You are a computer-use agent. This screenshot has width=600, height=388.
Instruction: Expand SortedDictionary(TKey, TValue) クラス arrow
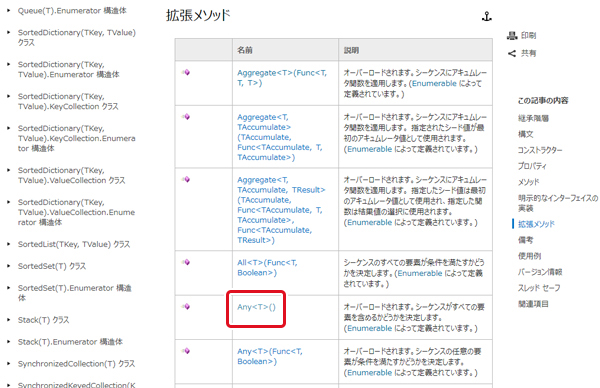(x=8, y=33)
